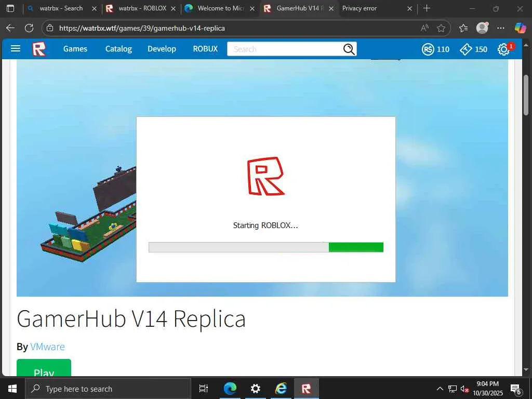
Task: Click the Starting ROBLOX... status text
Action: click(265, 225)
